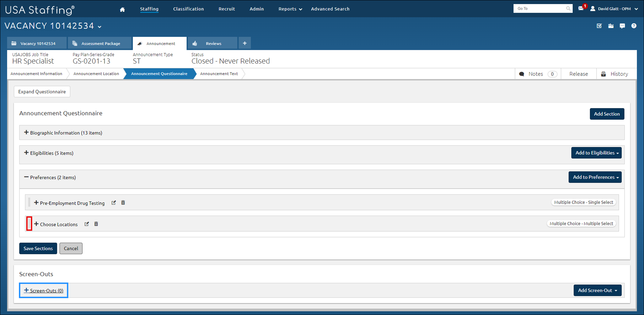Open the David Glatt - OPM user menu

click(x=614, y=9)
